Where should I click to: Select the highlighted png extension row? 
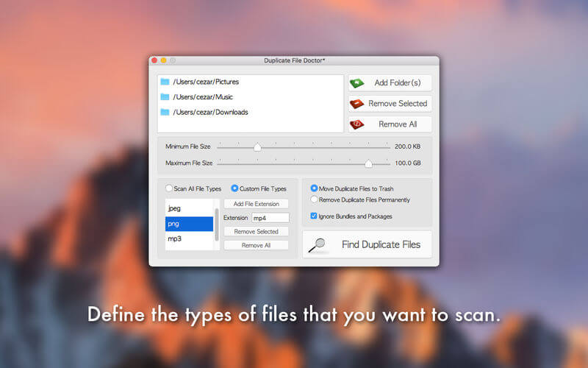click(x=190, y=224)
